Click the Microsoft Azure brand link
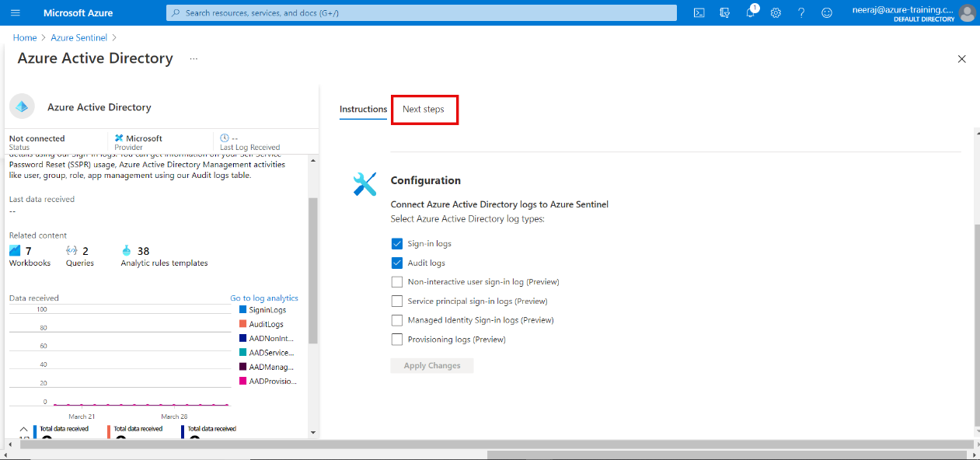Image resolution: width=980 pixels, height=460 pixels. tap(78, 13)
